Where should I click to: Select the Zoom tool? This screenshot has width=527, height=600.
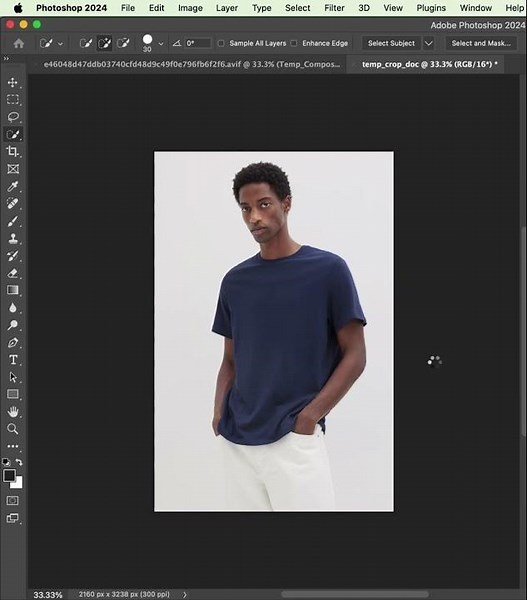coord(13,429)
